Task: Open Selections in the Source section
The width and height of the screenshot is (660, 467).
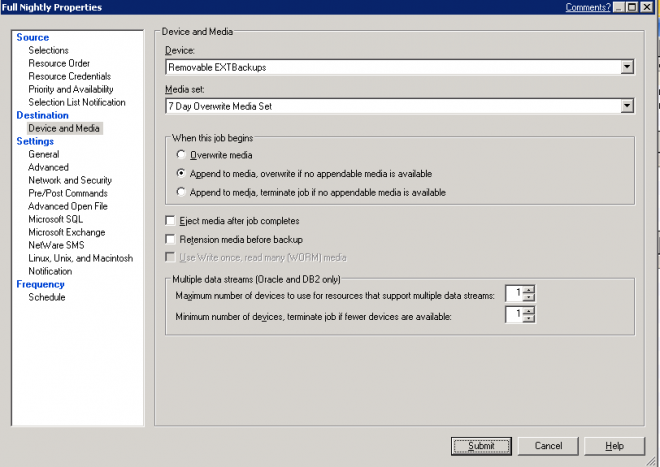Action: [48, 50]
